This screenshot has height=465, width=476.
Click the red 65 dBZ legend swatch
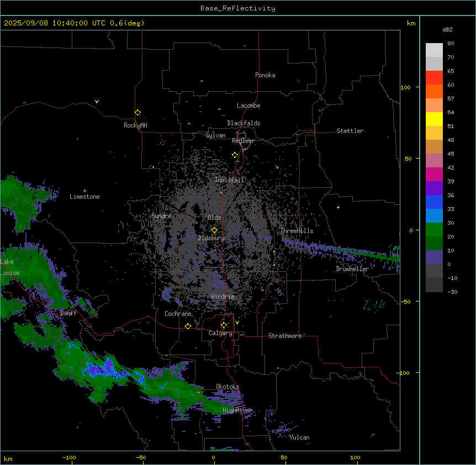pyautogui.click(x=434, y=77)
